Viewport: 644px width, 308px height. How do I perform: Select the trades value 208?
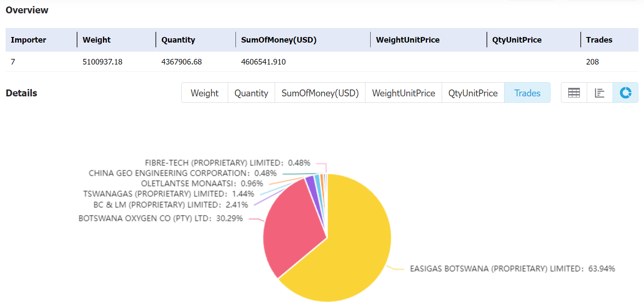click(x=592, y=62)
